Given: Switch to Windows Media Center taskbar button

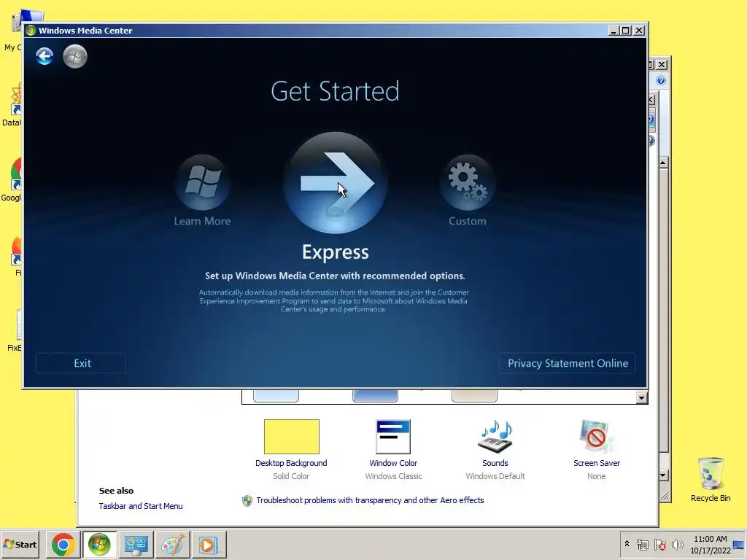Looking at the screenshot, I should tap(99, 544).
